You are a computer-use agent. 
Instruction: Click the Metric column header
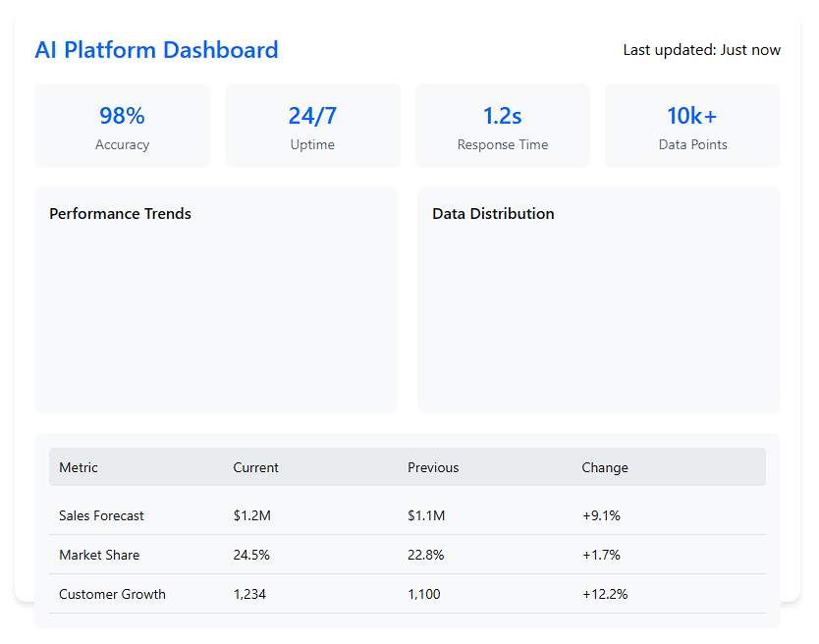click(x=79, y=467)
